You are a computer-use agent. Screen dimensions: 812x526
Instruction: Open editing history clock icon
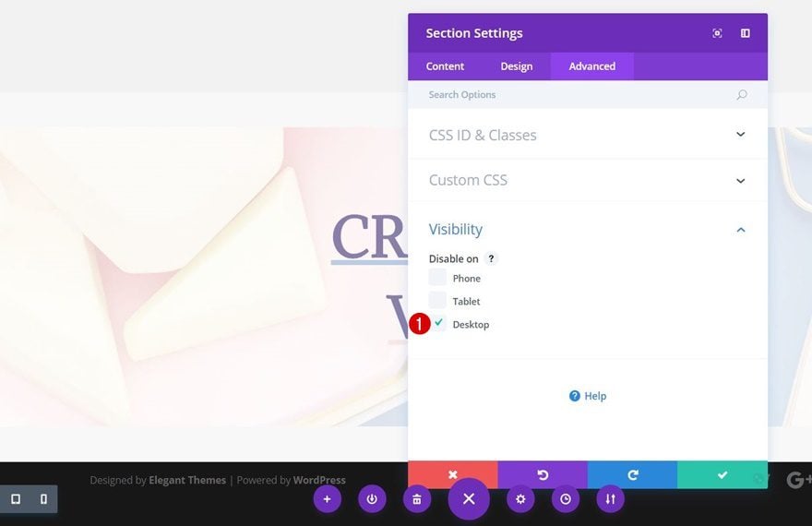point(566,499)
